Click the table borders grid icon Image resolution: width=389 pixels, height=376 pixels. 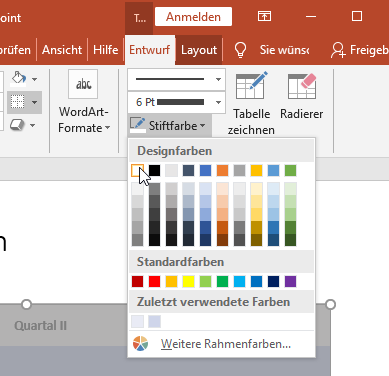pyautogui.click(x=18, y=102)
